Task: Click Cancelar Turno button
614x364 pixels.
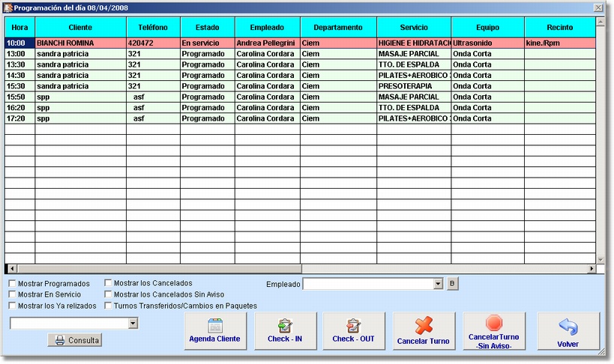Action: coord(424,331)
